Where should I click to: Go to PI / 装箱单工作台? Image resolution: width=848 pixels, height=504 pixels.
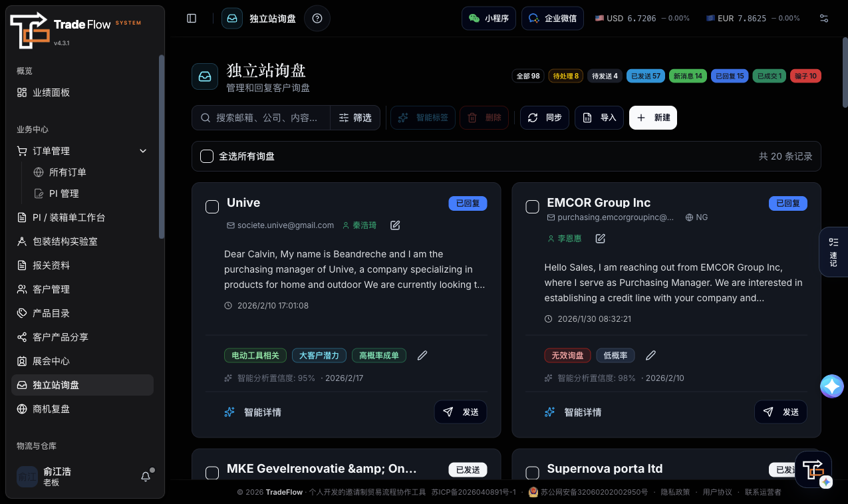pyautogui.click(x=82, y=217)
